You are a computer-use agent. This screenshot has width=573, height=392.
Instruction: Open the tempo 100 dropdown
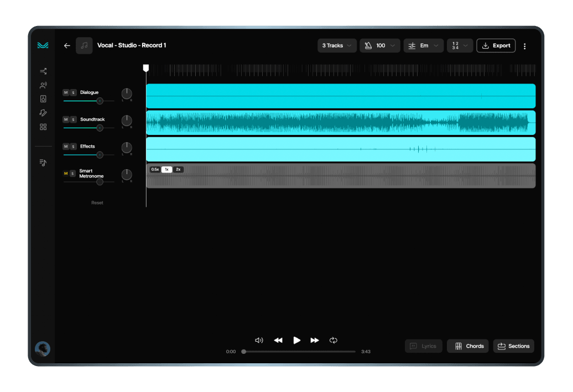pos(380,46)
